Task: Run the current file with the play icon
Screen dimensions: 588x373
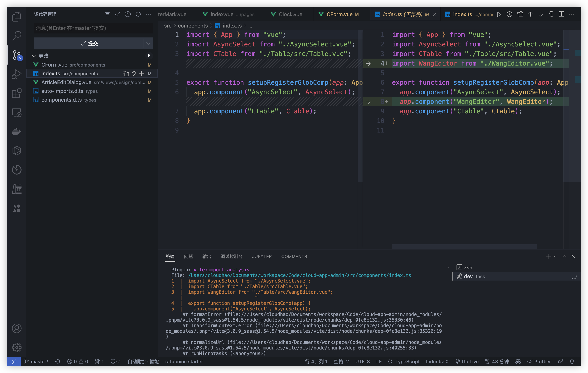Action: [x=499, y=14]
